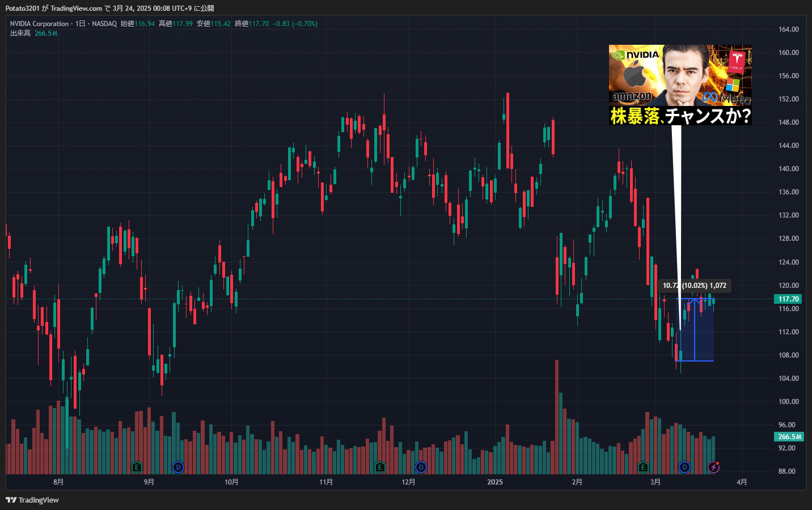Select the dividend D marker right after 12月
Viewport: 812px width, 510px height.
421,467
